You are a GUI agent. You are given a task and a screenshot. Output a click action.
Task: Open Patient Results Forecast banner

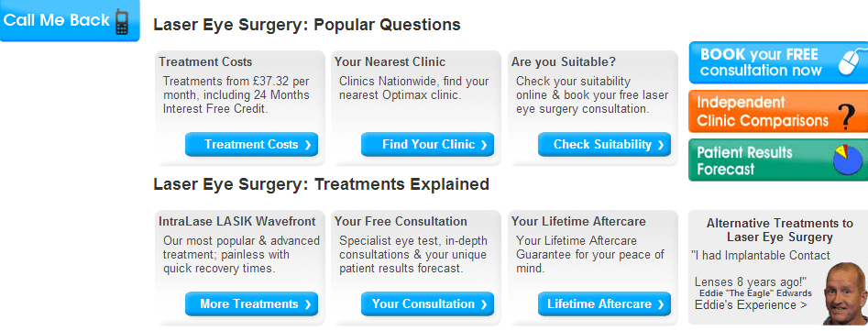[778, 160]
